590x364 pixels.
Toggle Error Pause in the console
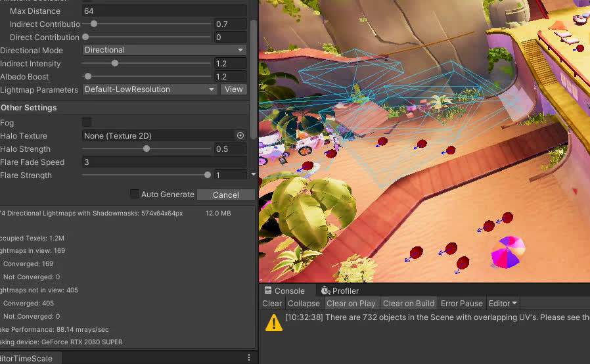461,304
